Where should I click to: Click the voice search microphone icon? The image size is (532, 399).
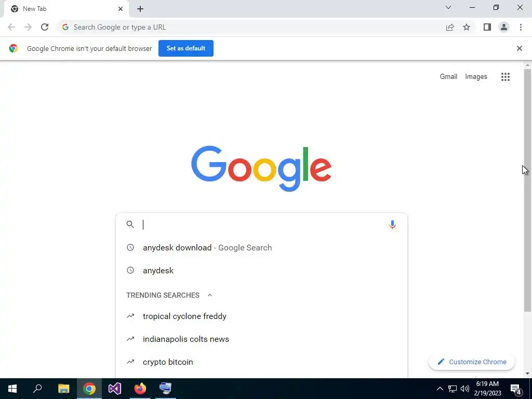pos(392,224)
